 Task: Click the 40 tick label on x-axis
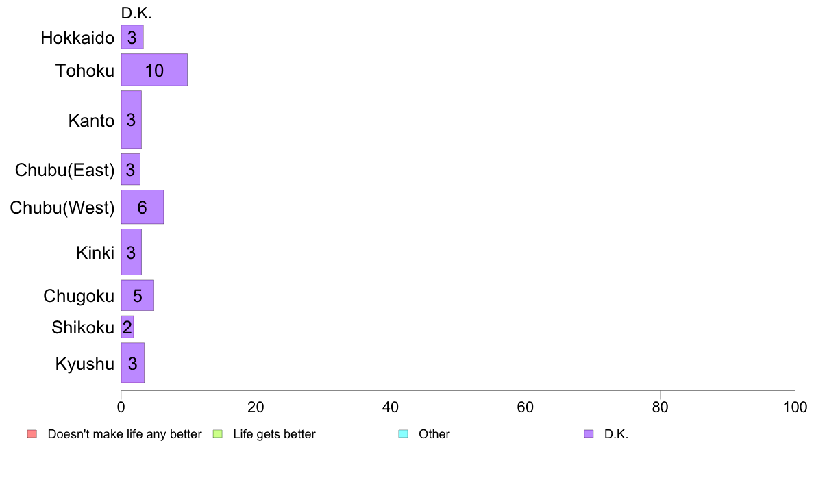pos(391,407)
